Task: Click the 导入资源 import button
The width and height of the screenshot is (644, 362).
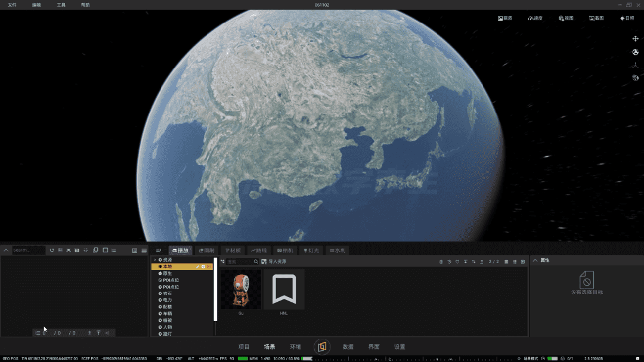Action: [x=274, y=262]
